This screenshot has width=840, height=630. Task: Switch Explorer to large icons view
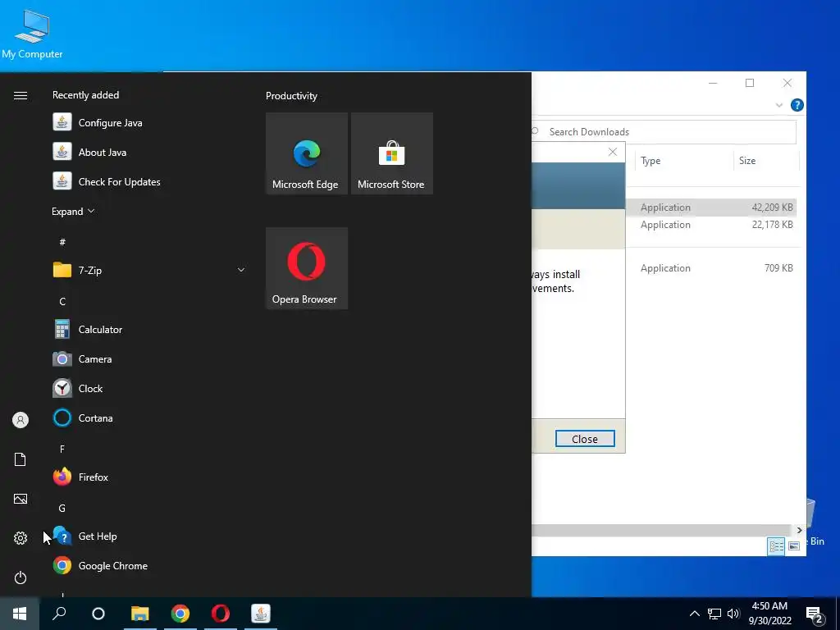794,546
